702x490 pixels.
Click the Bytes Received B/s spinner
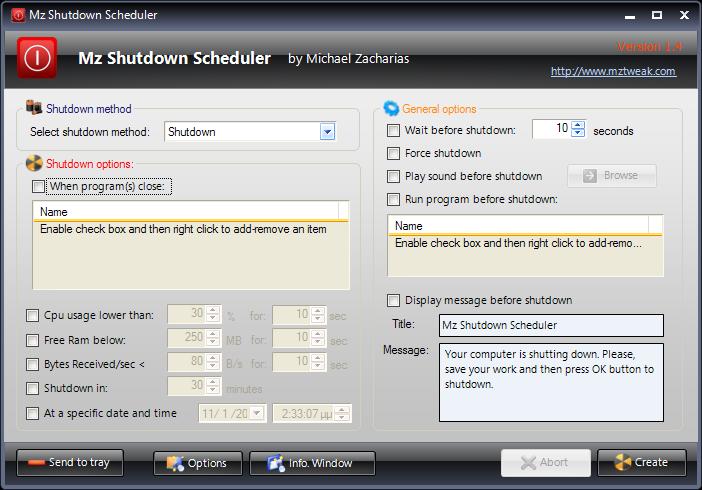point(213,362)
